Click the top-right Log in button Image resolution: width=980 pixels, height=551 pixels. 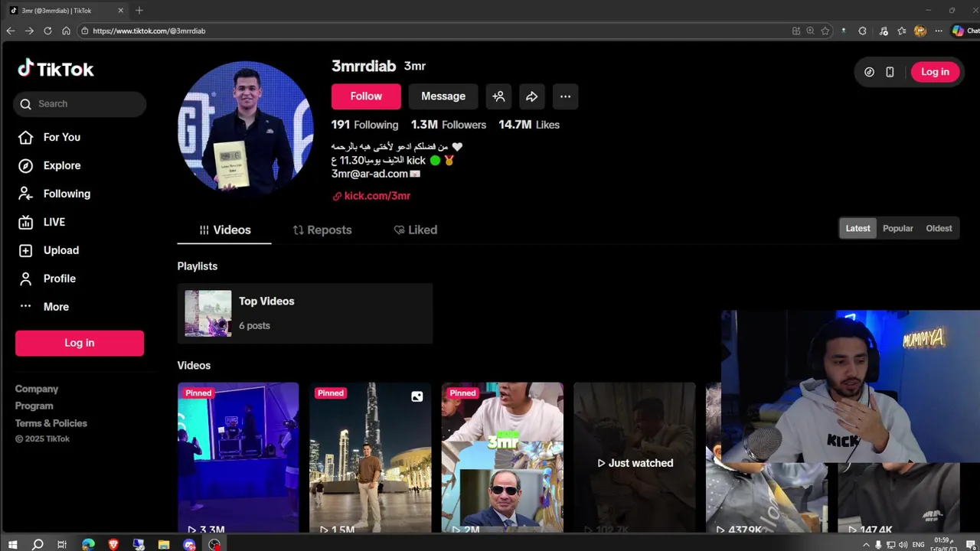point(935,72)
